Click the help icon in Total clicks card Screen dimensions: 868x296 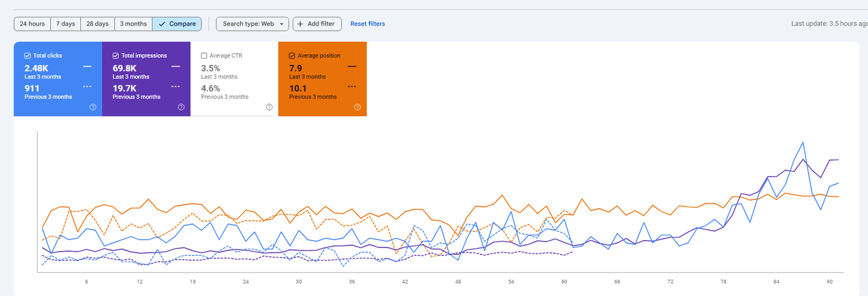click(x=93, y=107)
